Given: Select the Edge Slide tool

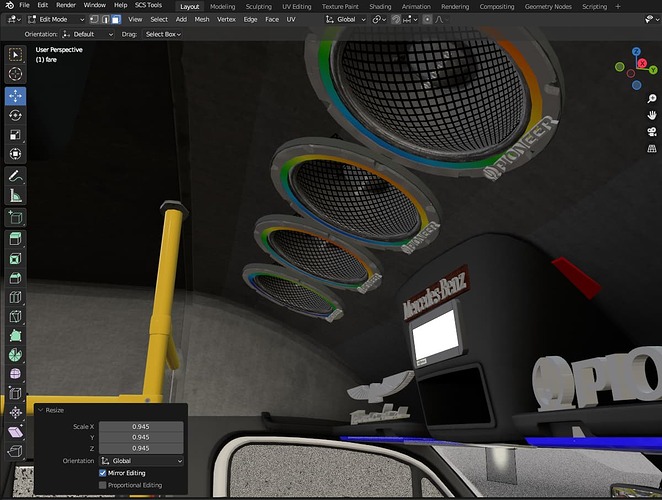Looking at the screenshot, I should tap(16, 393).
